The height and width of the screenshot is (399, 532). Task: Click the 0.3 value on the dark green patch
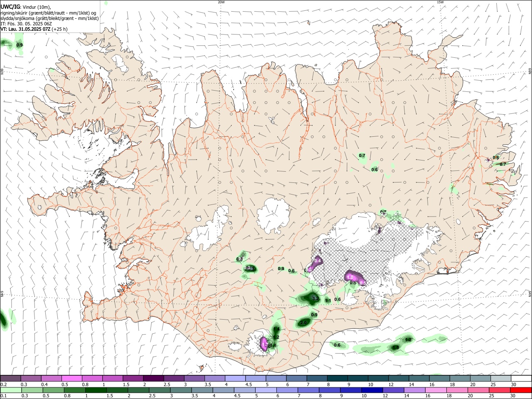248,268
